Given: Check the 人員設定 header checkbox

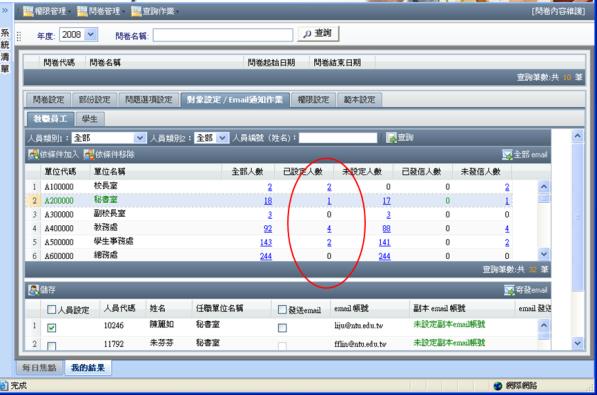Looking at the screenshot, I should [51, 309].
